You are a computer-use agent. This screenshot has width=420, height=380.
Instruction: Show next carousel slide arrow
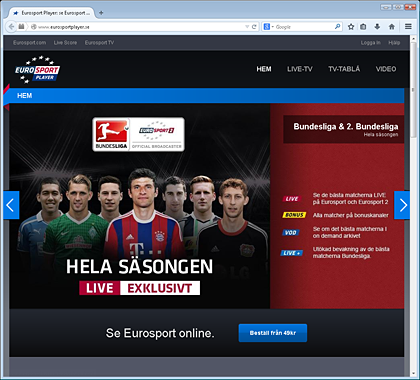coord(402,205)
